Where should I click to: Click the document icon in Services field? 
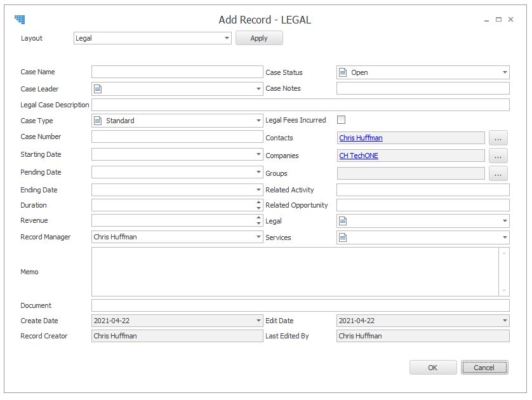343,237
